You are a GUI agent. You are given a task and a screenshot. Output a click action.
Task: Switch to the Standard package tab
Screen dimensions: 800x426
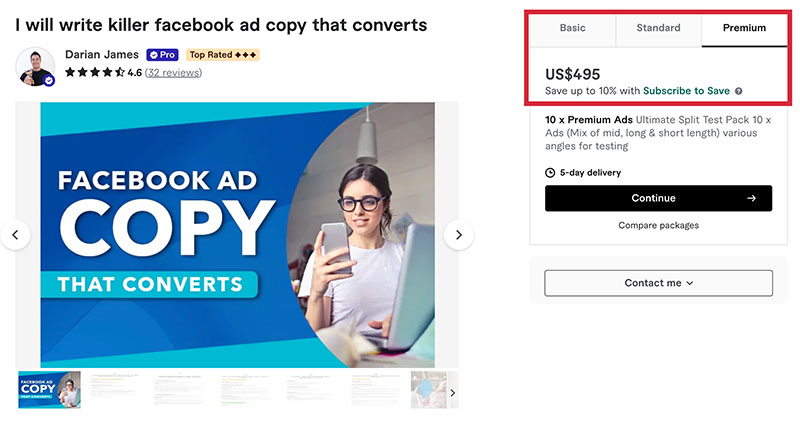[658, 28]
